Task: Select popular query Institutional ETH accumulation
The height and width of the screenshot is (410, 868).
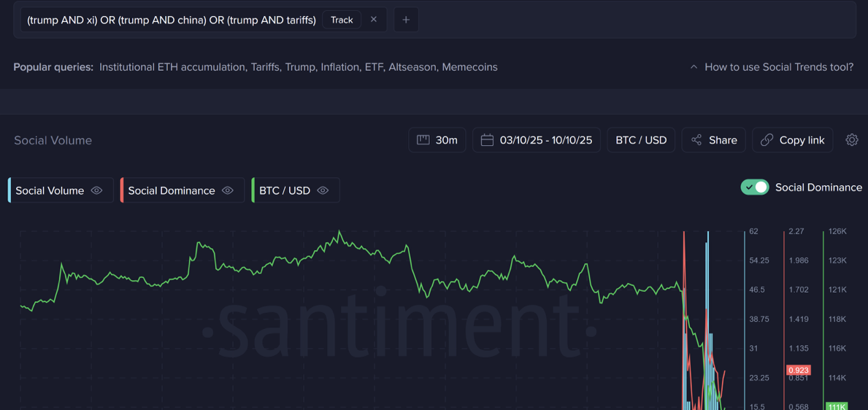Action: (172, 67)
